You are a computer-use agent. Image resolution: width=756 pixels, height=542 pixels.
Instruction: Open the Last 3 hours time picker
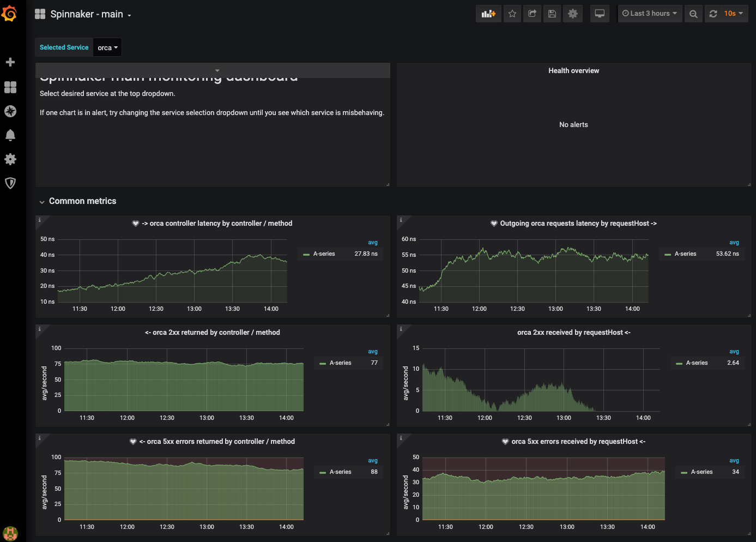[x=650, y=14]
